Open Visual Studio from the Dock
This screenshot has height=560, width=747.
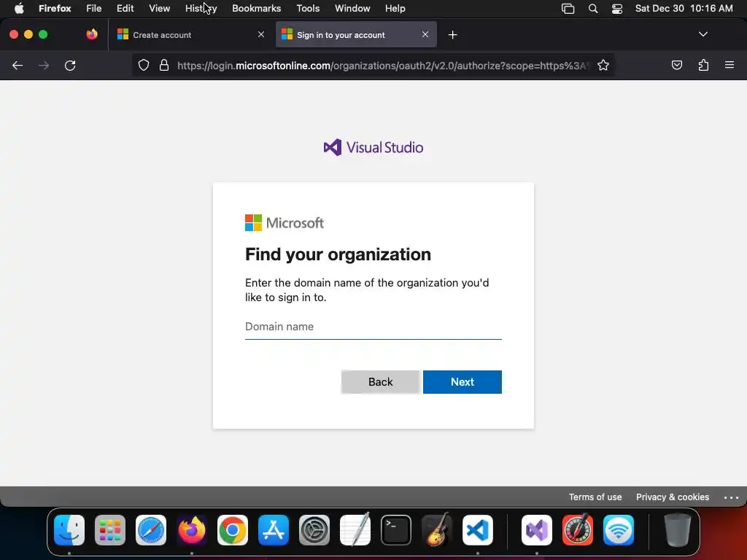click(537, 529)
